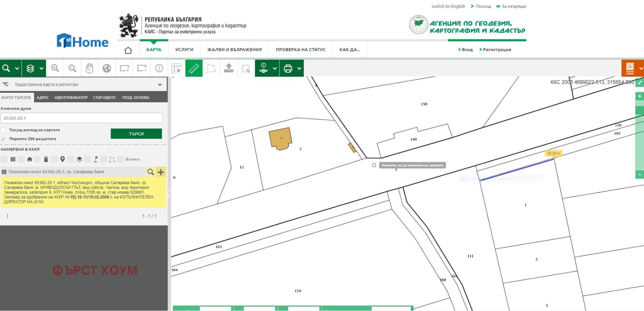This screenshot has width=644, height=311.
Task: Click the upload file icon in toolbar
Action: 229,68
